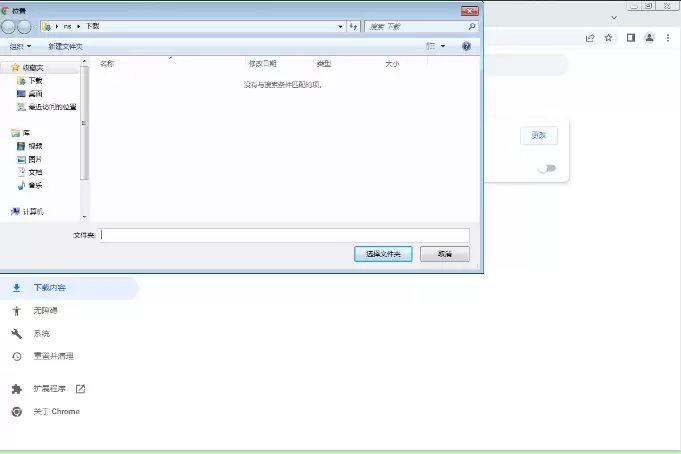
Task: Click the 库 libraries icon
Action: pyautogui.click(x=16, y=133)
